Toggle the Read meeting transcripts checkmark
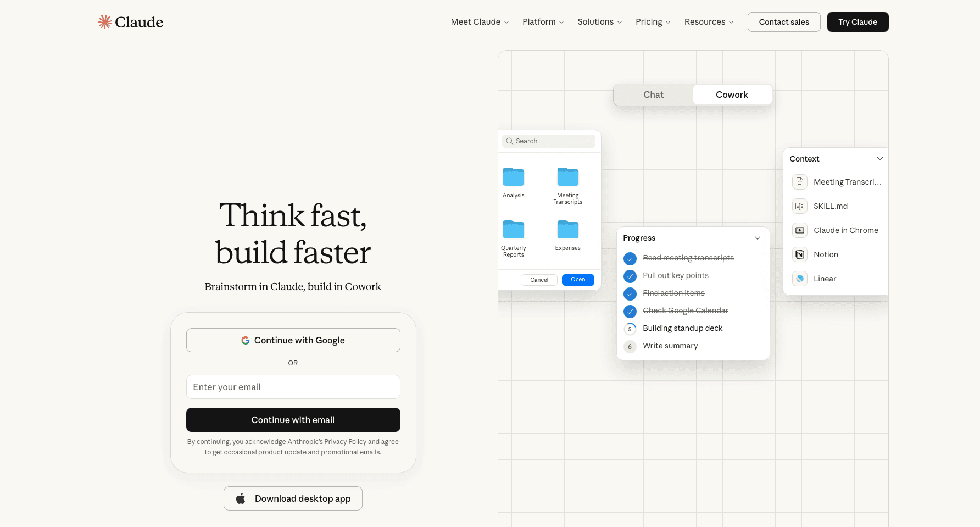Screen dimensions: 980x527 630,258
